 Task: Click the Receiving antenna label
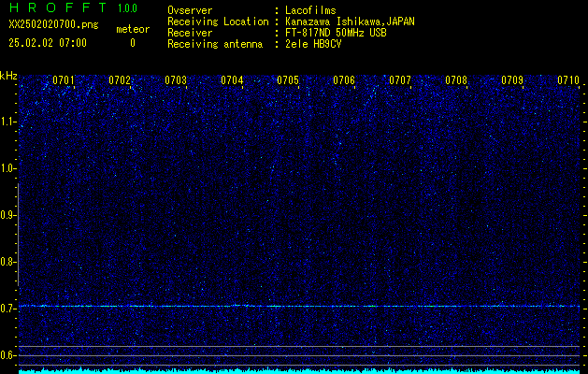[215, 44]
